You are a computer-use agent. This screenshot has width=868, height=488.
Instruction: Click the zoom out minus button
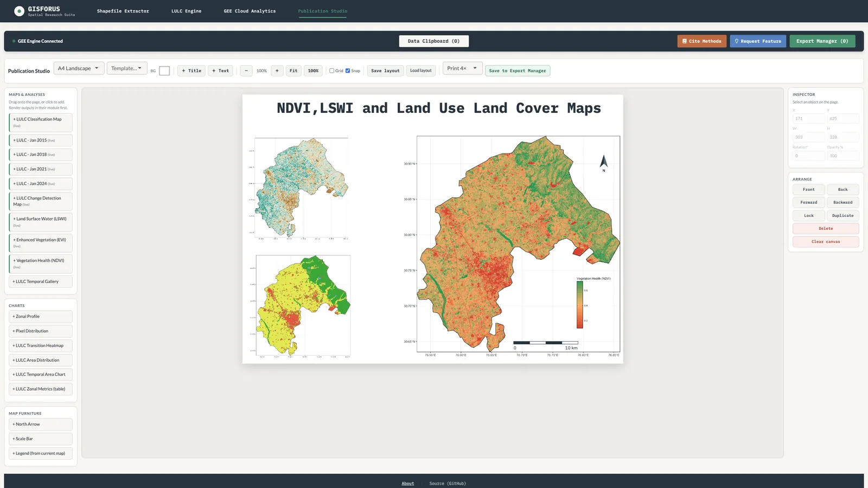point(246,70)
